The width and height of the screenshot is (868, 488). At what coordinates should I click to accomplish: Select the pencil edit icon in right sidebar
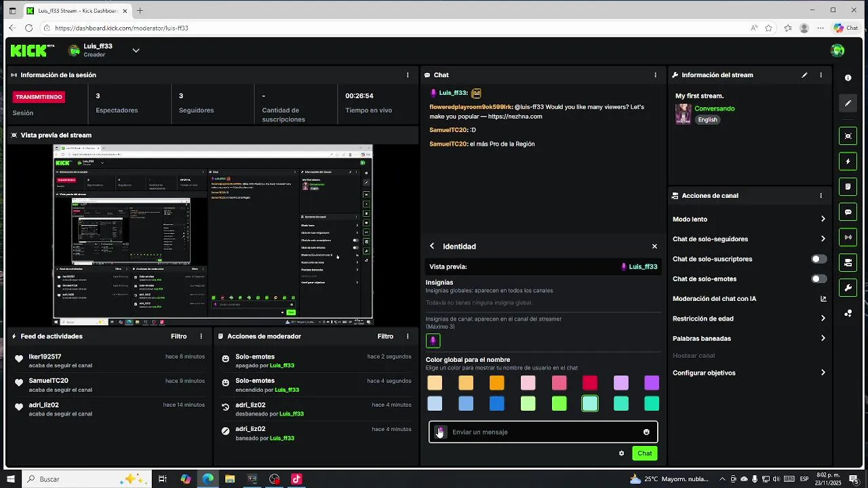pos(848,104)
